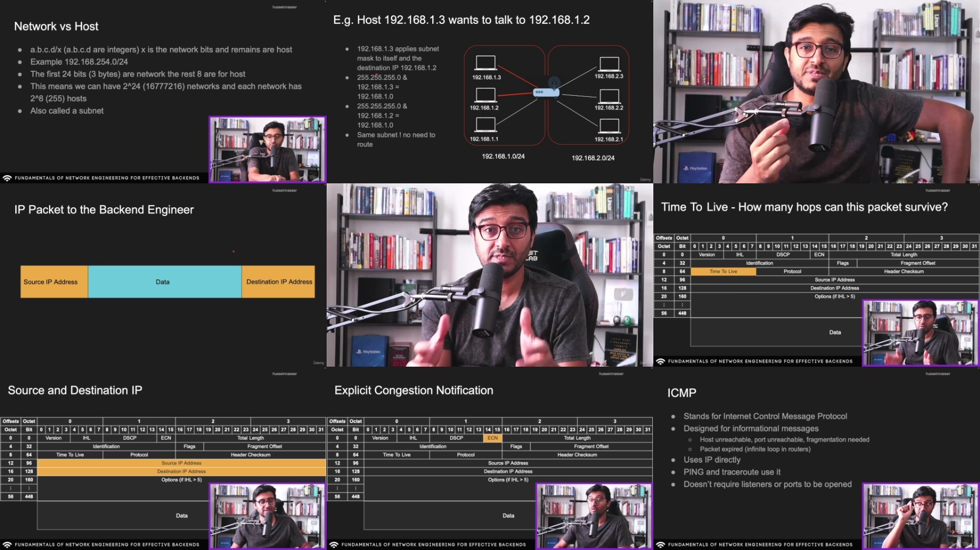980x550 pixels.
Task: Click the wifi icon in Source and Destination IP footer
Action: click(7, 545)
